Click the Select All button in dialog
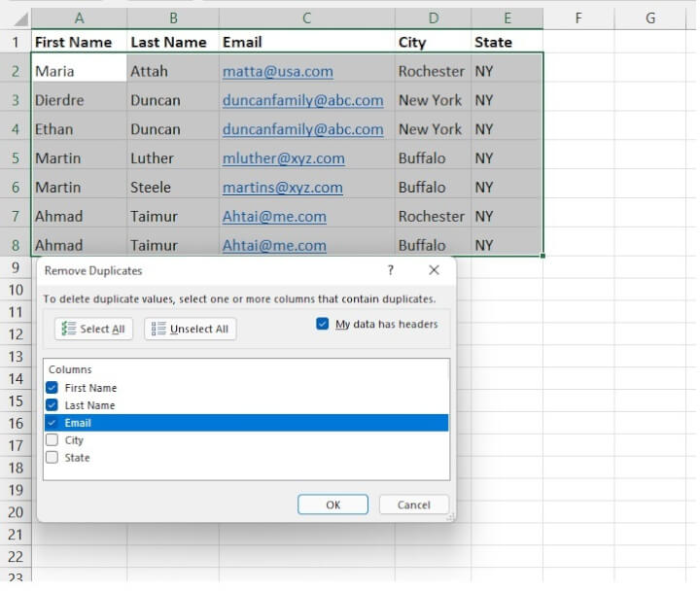This screenshot has height=592, width=700. 93,329
